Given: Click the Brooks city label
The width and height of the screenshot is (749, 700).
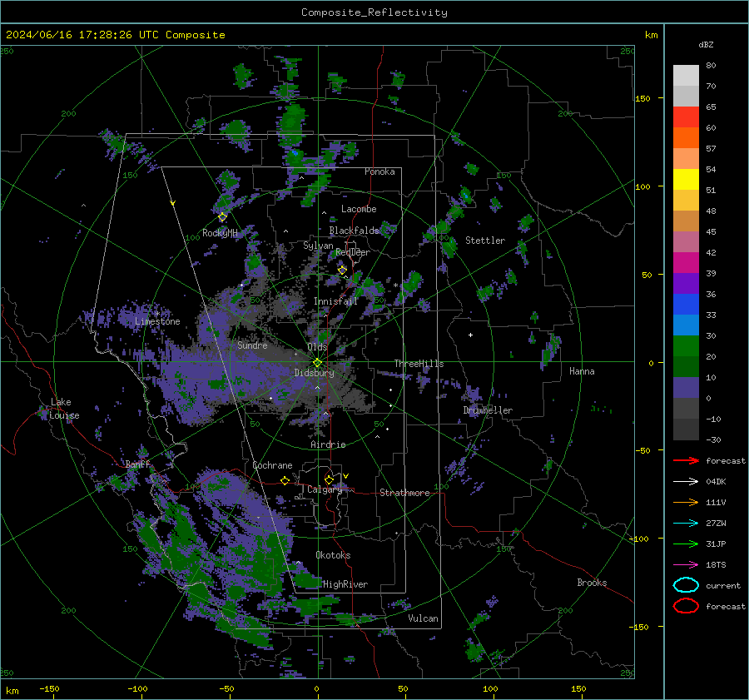Looking at the screenshot, I should pos(592,583).
